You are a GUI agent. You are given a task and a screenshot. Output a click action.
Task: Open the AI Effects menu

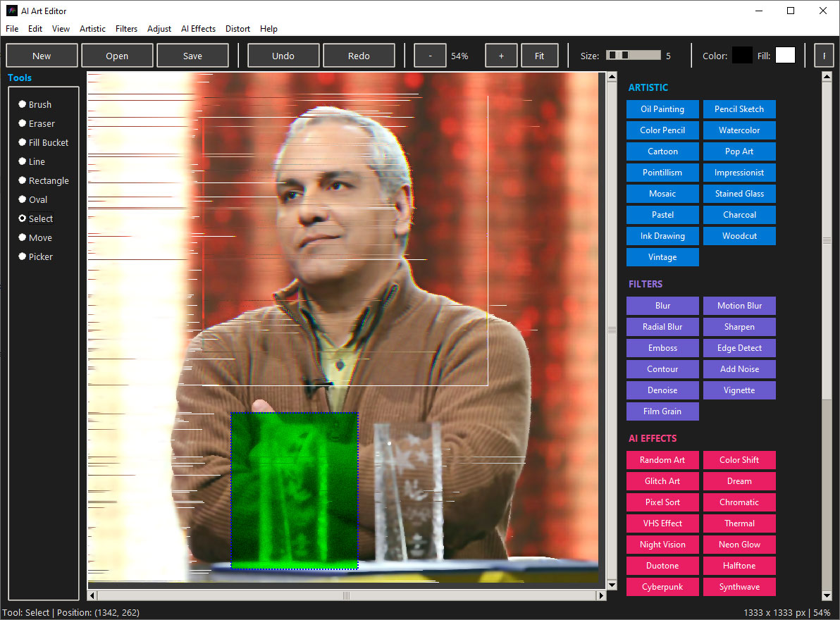[x=198, y=29]
